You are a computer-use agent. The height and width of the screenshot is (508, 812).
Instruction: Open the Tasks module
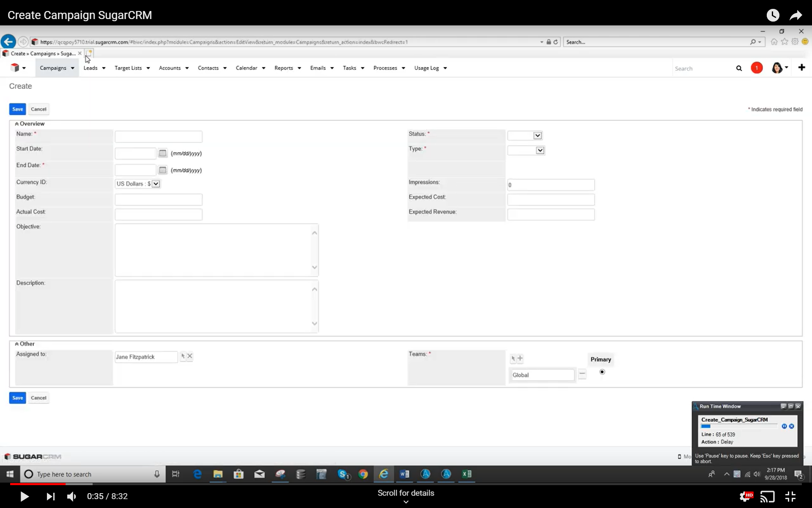[x=349, y=68]
